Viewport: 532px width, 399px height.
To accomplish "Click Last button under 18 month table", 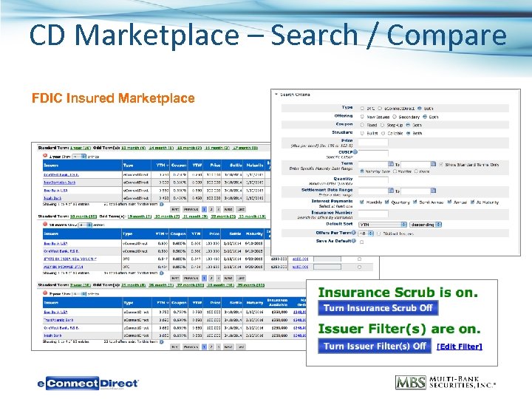I will pos(241,278).
